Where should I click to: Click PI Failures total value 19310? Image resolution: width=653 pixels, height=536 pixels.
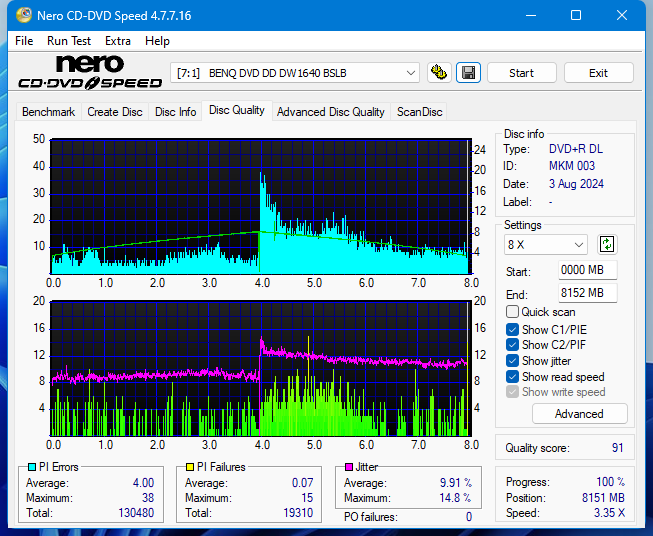pyautogui.click(x=298, y=513)
